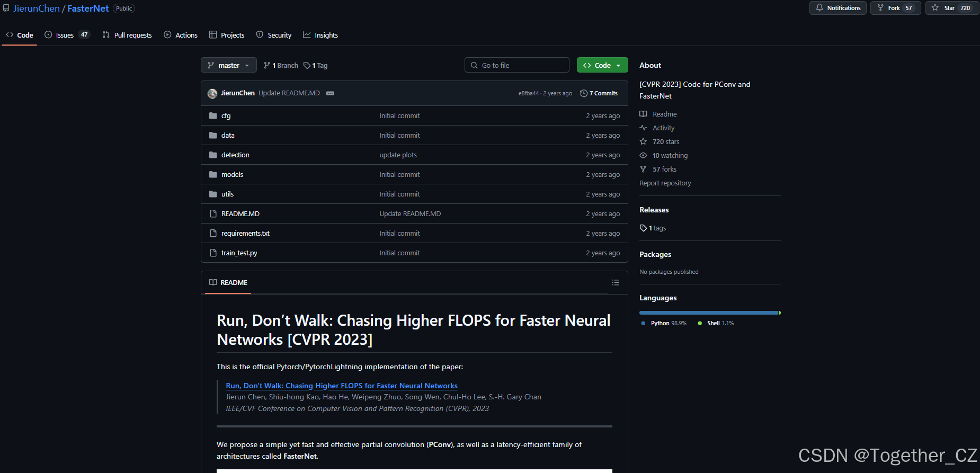Open the models folder

coord(232,174)
